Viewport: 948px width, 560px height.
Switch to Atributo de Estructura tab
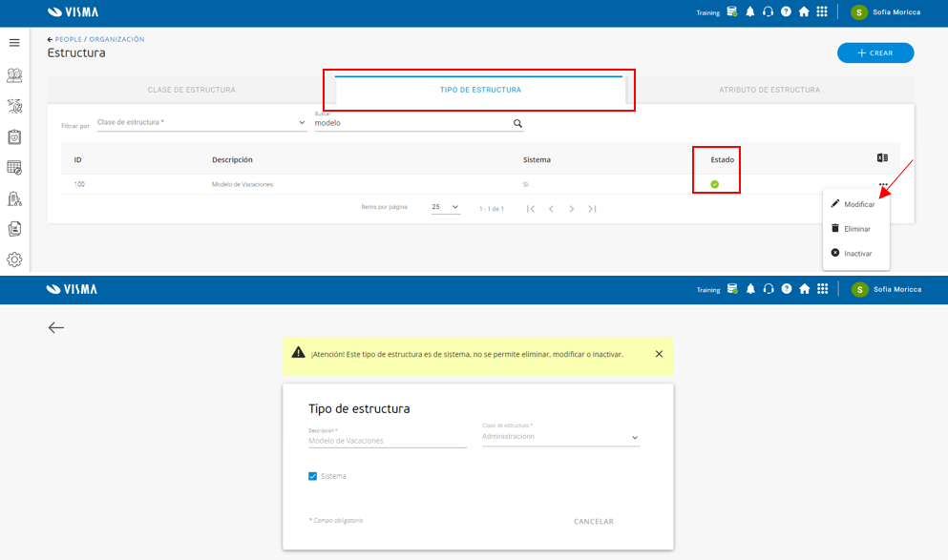click(x=769, y=90)
